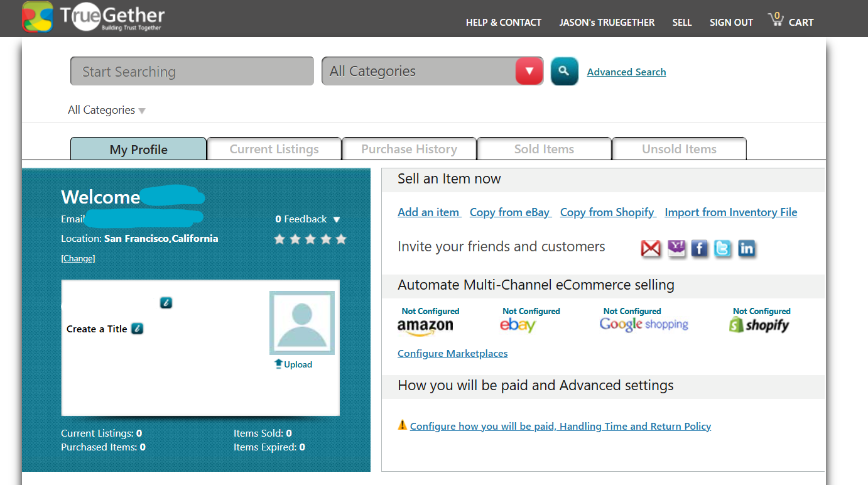Screen dimensions: 868x485
Task: Click the profile picture placeholder
Action: point(302,323)
